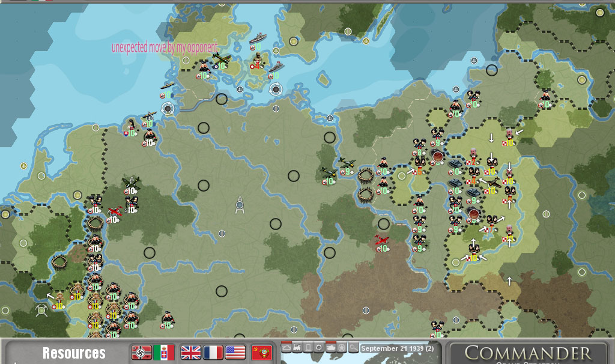The image size is (615, 364).
Task: Click the star badge toolbar icon
Action: pyautogui.click(x=342, y=348)
